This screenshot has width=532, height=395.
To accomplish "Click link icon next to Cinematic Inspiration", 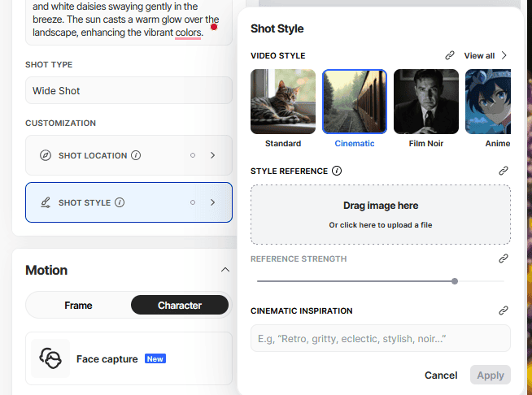I will click(x=503, y=310).
